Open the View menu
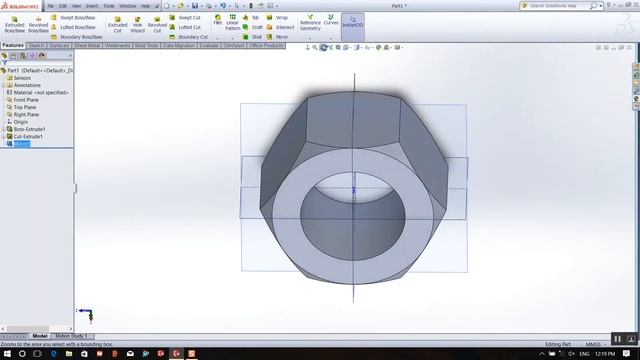 point(76,6)
